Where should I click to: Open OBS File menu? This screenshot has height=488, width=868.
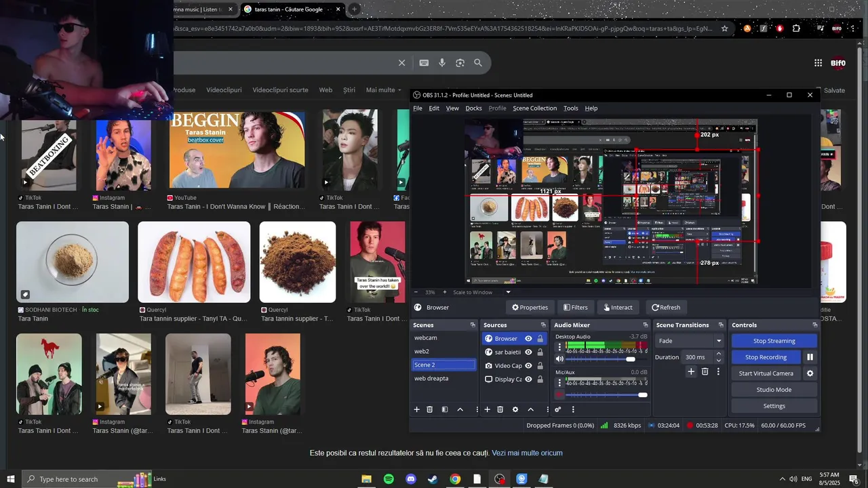(x=418, y=108)
